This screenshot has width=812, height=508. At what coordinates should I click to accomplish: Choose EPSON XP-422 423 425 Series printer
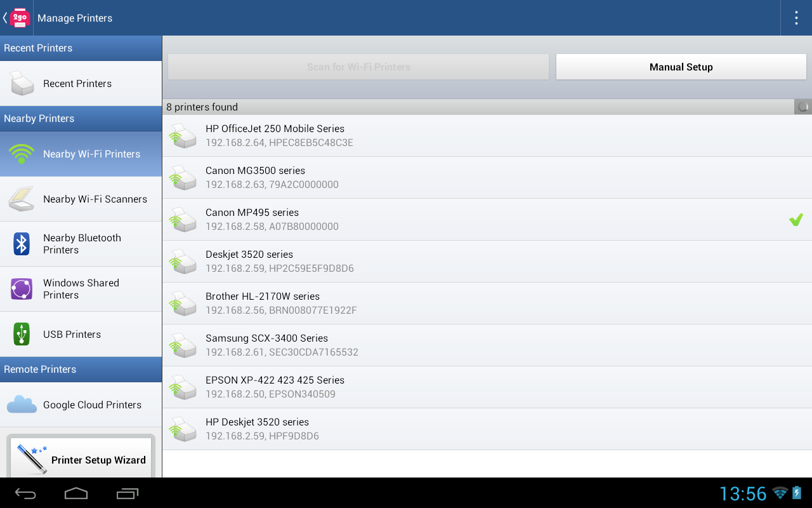click(x=487, y=387)
